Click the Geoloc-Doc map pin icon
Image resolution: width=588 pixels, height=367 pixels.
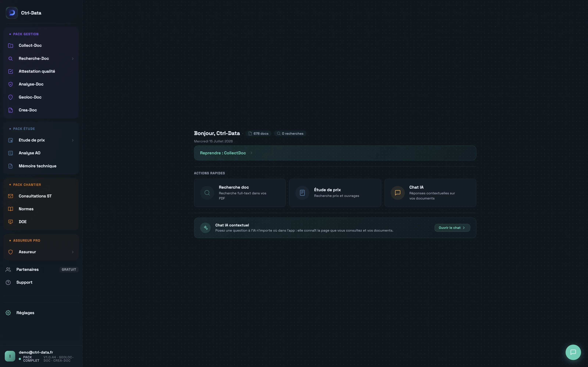pyautogui.click(x=10, y=97)
